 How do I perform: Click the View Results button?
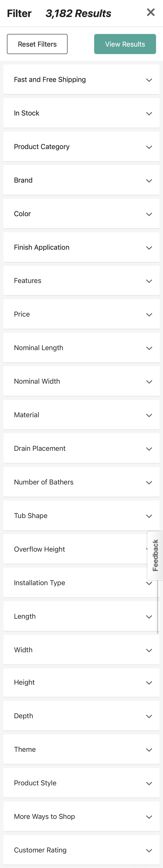pos(125,44)
